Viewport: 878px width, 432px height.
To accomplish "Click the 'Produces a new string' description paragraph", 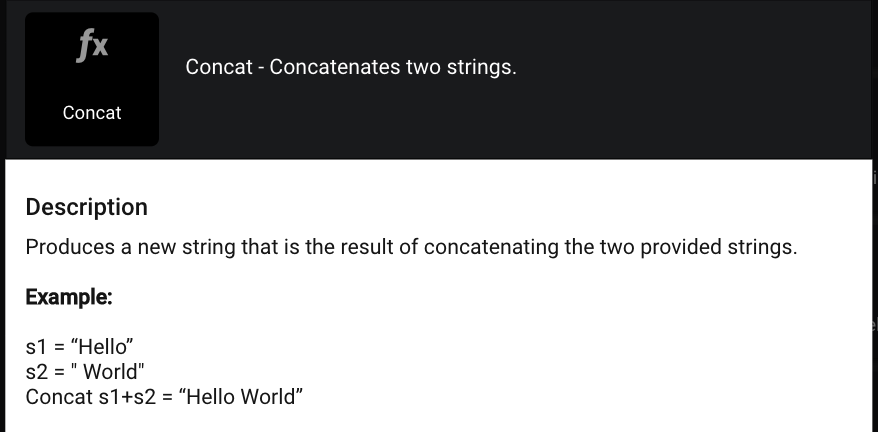I will pyautogui.click(x=411, y=247).
